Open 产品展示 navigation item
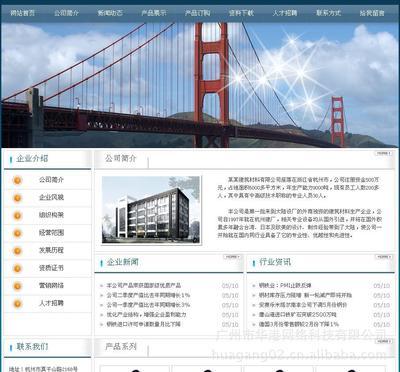The height and width of the screenshot is (372, 400). [x=154, y=13]
